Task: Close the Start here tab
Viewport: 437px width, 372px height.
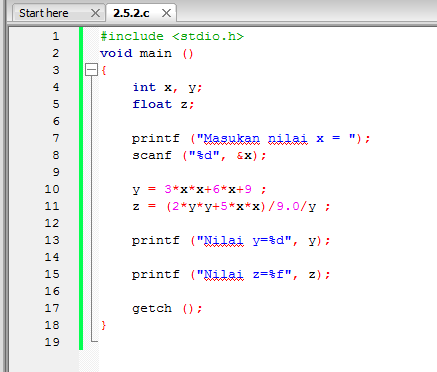Action: click(x=95, y=13)
